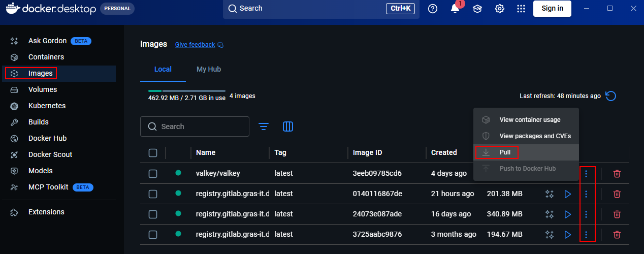Follow the Give feedback link
The width and height of the screenshot is (644, 254).
tap(195, 45)
